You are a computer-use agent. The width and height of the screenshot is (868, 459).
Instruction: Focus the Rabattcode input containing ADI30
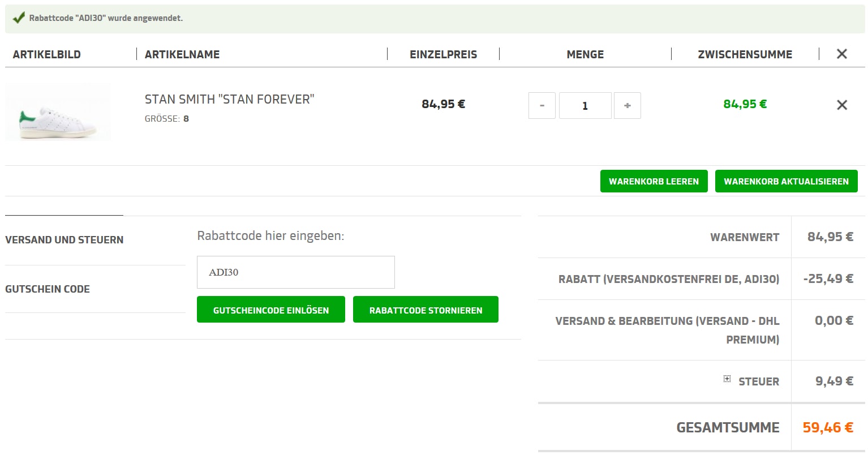[295, 272]
